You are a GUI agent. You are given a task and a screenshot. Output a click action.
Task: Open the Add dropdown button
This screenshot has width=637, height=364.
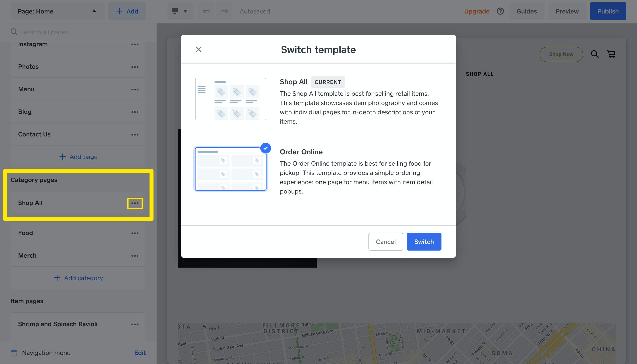[x=127, y=11]
